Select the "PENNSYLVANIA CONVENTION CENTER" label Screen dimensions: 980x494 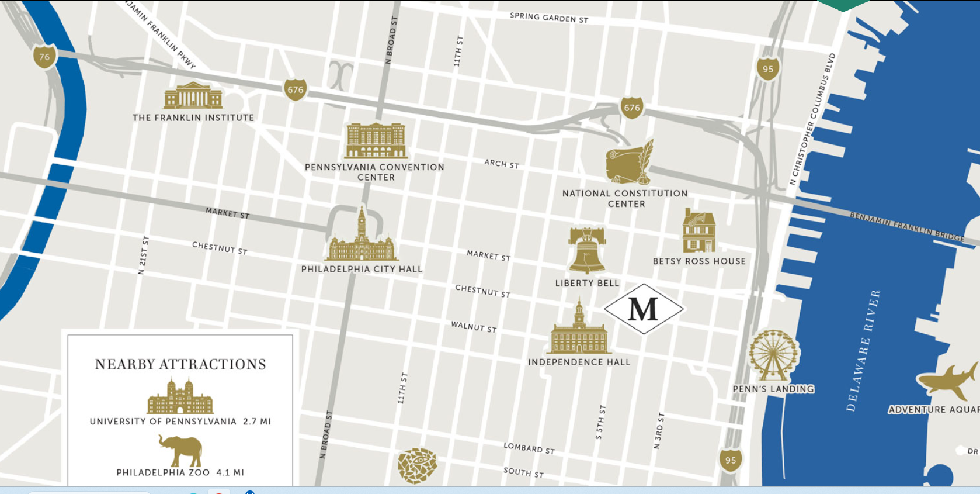click(x=375, y=172)
